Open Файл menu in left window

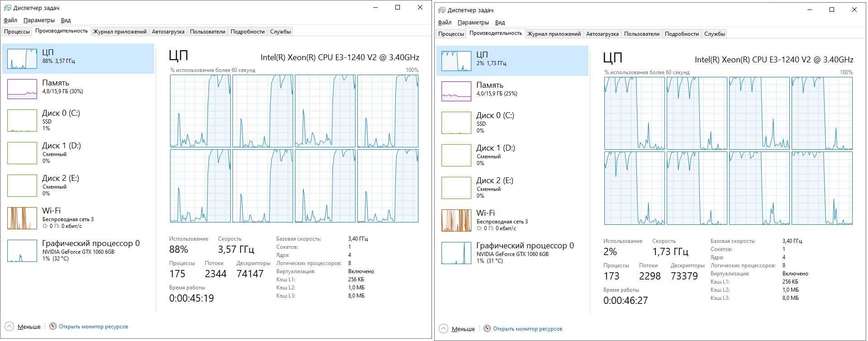(x=10, y=20)
